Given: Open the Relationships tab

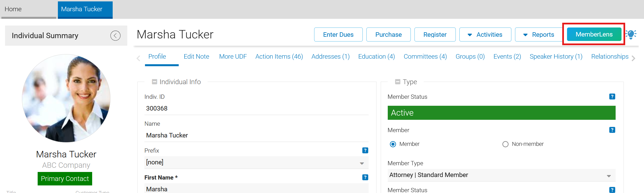Looking at the screenshot, I should click(610, 56).
